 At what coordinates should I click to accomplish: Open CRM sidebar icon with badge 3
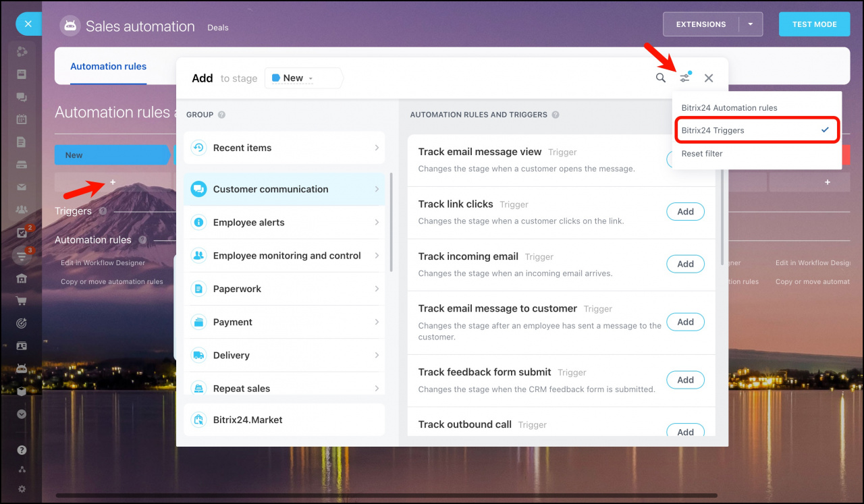tap(22, 256)
